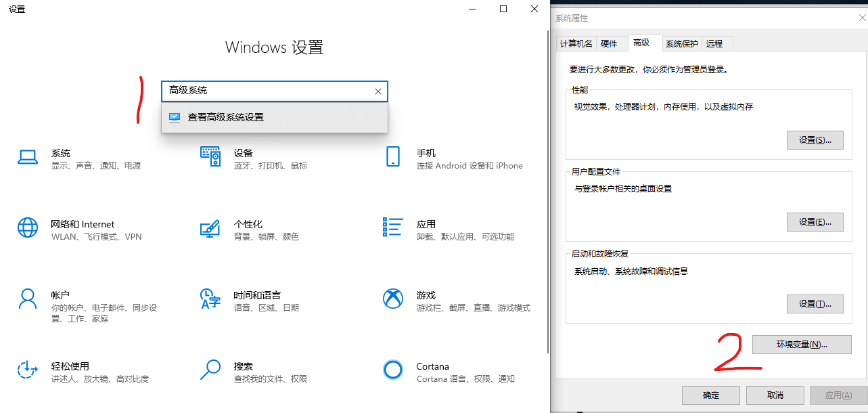
Task: Open 网络和 Internet category title
Action: (83, 224)
